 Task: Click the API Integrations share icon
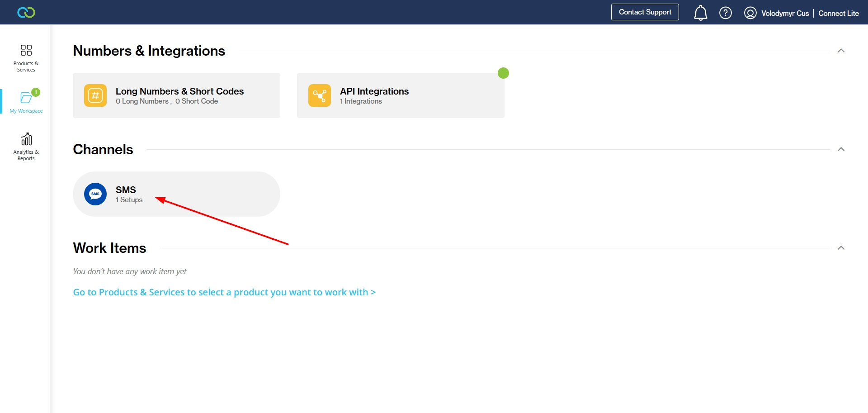tap(320, 95)
